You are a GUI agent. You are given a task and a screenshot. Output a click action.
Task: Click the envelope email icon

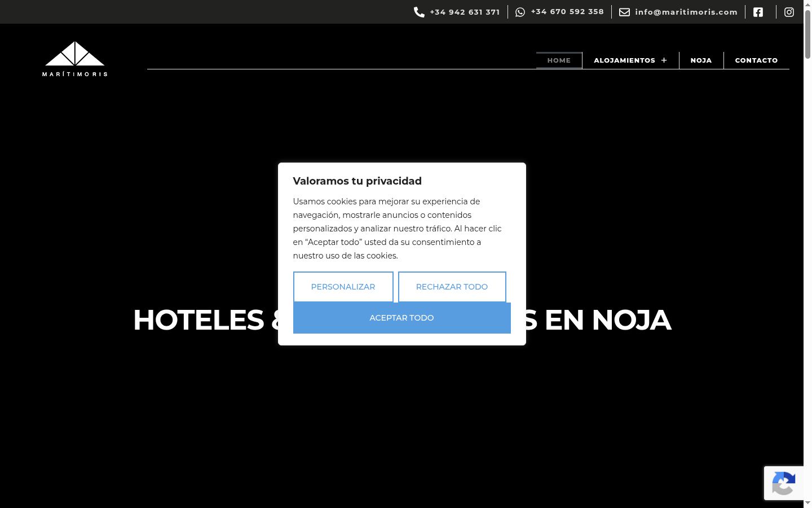tap(624, 12)
